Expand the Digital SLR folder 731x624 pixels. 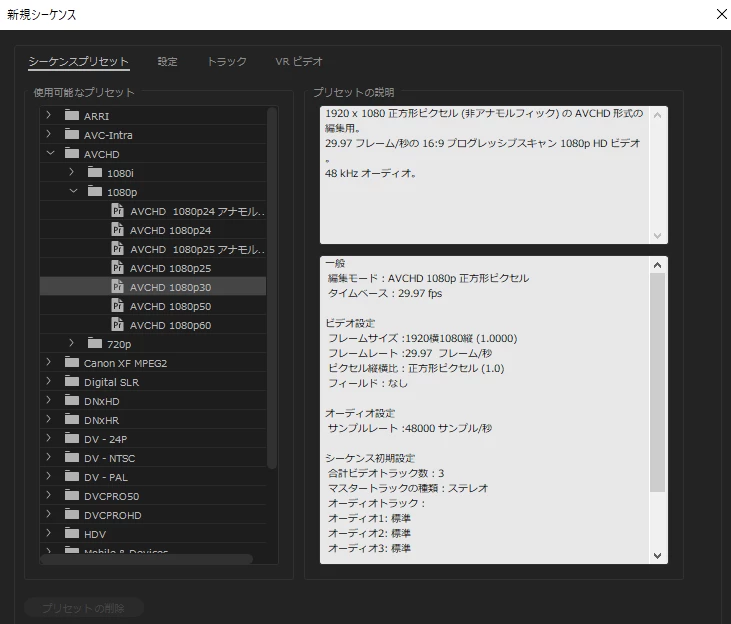click(49, 381)
